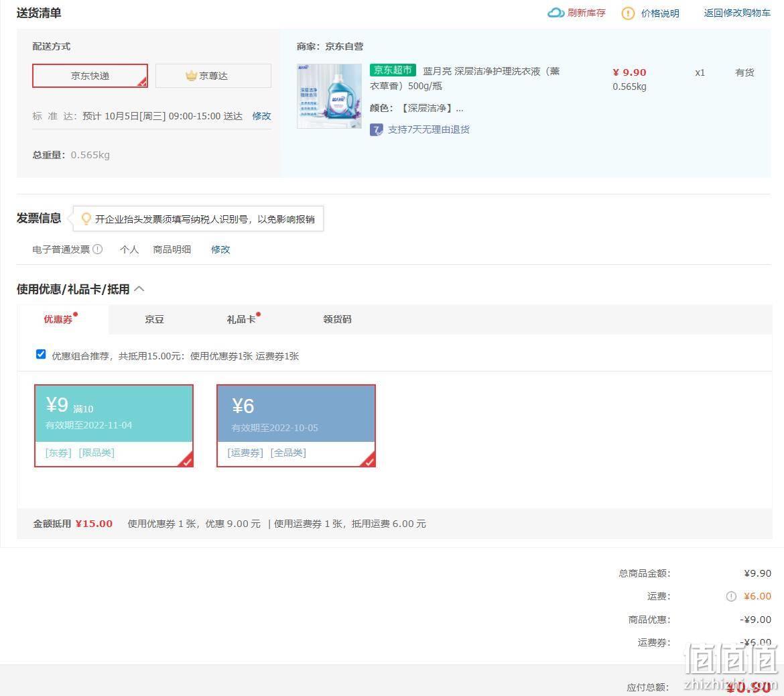Click the refresh stock cloud icon

click(x=556, y=13)
